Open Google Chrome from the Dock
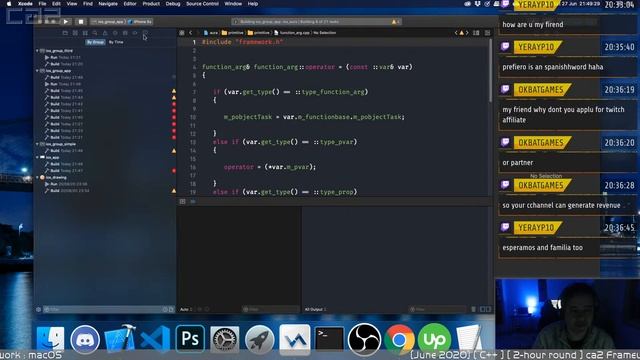 [399, 339]
